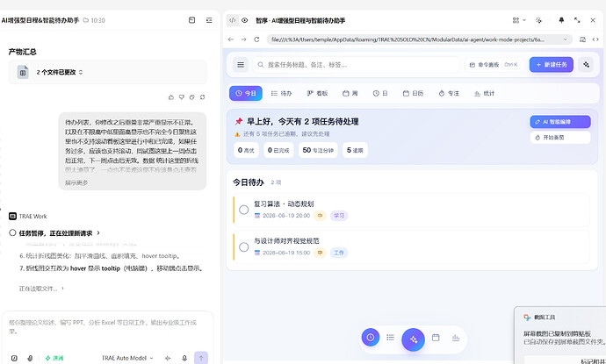The height and width of the screenshot is (364, 606).
Task: Pin the preview panel
Action: click(x=561, y=20)
